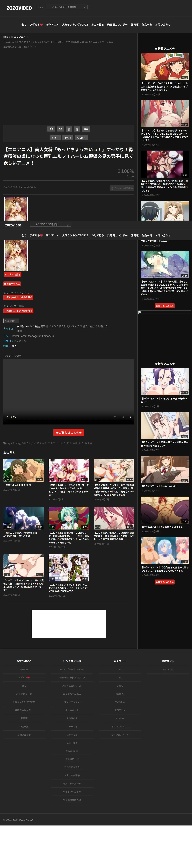Viewport: 192px width, 868px height.
Task: Open 作品一覧 in the top navigation
Action: 147,25
